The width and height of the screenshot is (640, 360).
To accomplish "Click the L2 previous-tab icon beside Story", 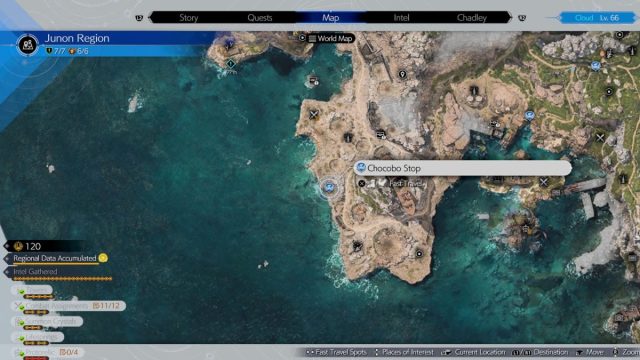I will (139, 18).
